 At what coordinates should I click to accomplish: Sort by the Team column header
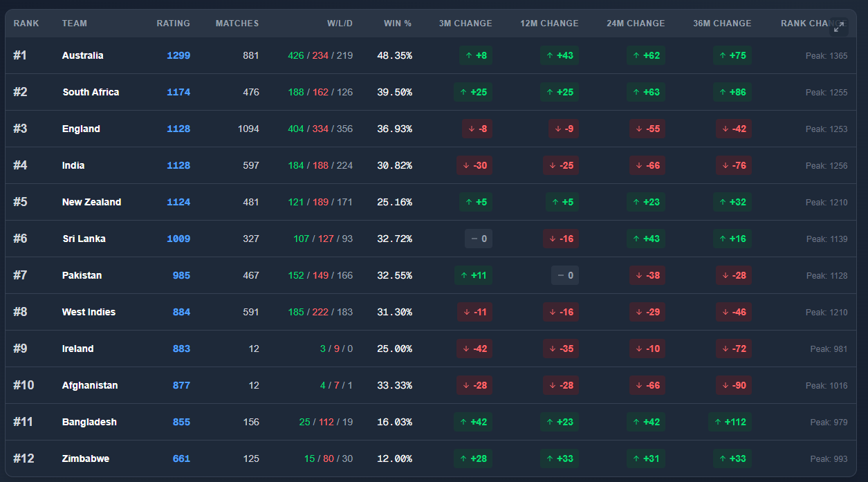click(x=75, y=24)
